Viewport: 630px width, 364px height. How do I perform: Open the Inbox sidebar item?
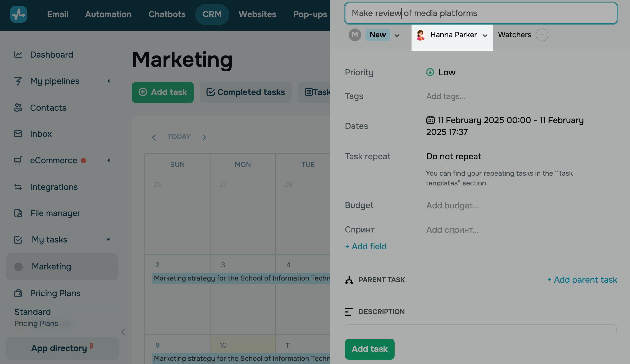coord(41,134)
